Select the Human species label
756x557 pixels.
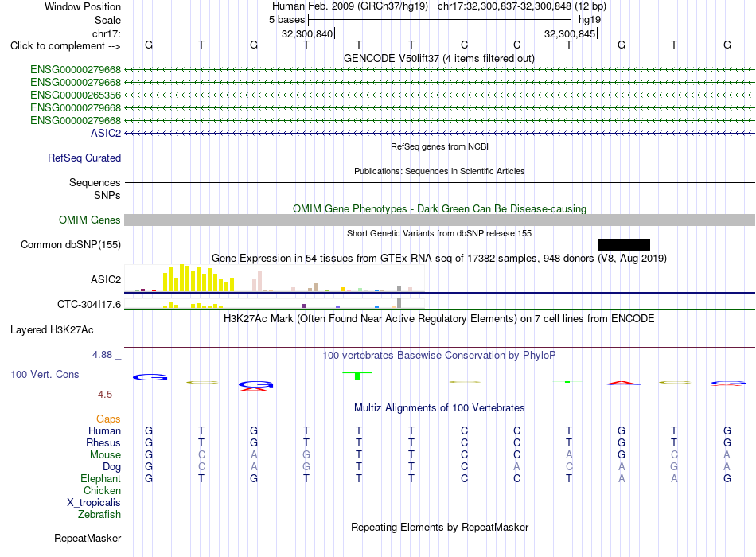tap(104, 430)
